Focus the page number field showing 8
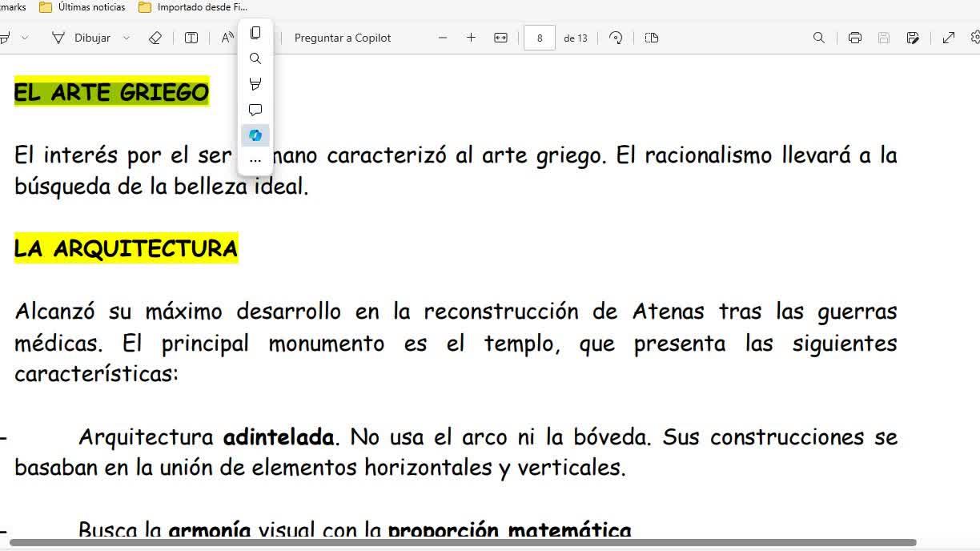The image size is (980, 551). [x=540, y=38]
